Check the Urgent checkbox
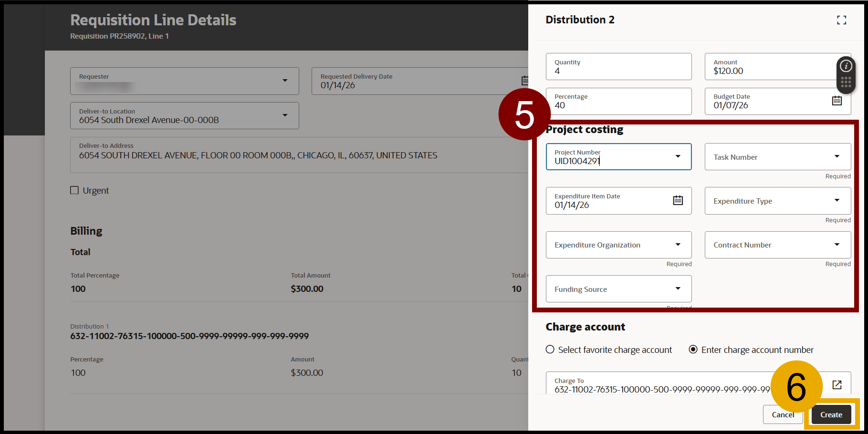Viewport: 868px width, 434px height. click(74, 190)
